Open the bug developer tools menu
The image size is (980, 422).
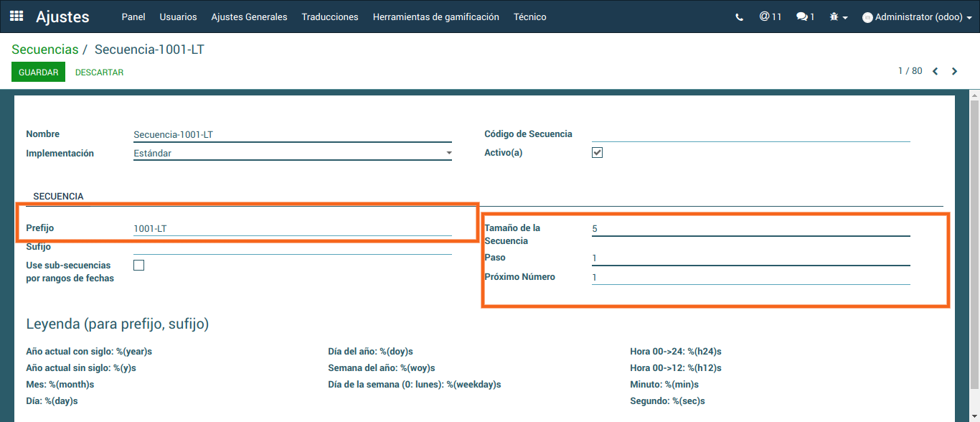pyautogui.click(x=838, y=17)
